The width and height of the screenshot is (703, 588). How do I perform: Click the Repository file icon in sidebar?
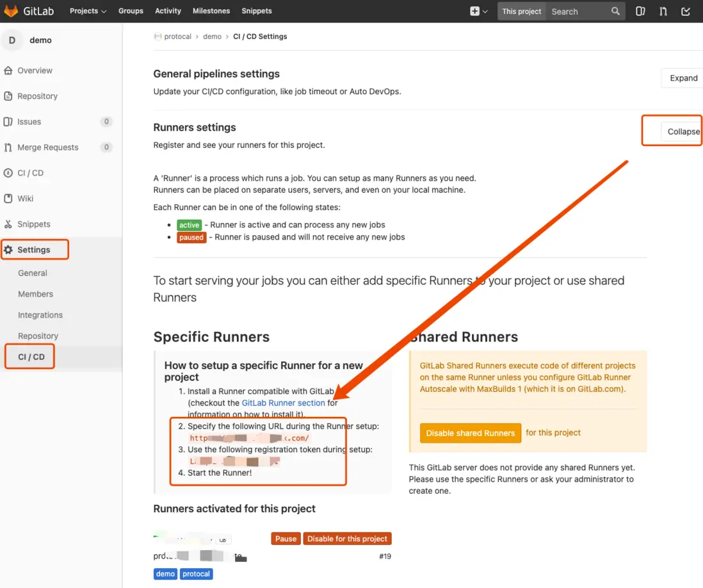tap(8, 96)
